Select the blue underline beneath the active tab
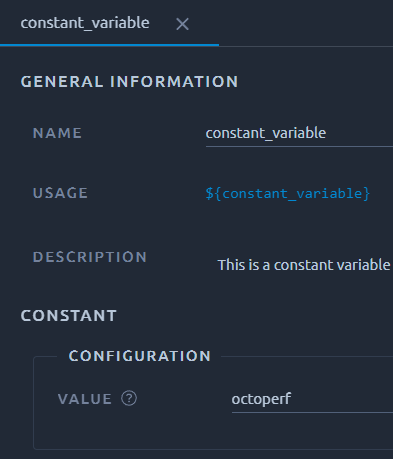Viewport: 393px width, 459px height. (x=109, y=45)
